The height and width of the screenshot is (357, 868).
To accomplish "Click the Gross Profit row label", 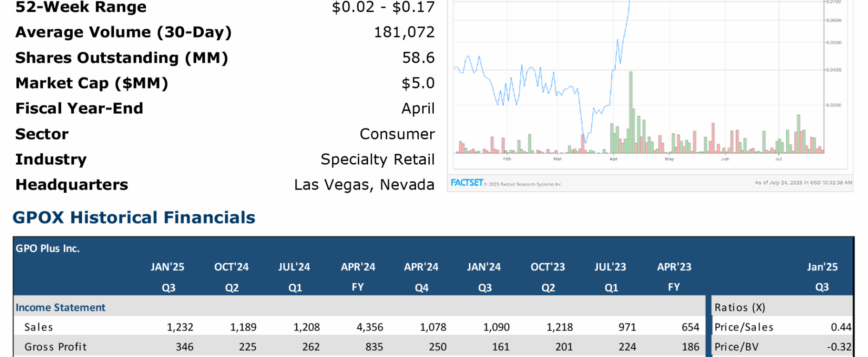I will 55,347.
